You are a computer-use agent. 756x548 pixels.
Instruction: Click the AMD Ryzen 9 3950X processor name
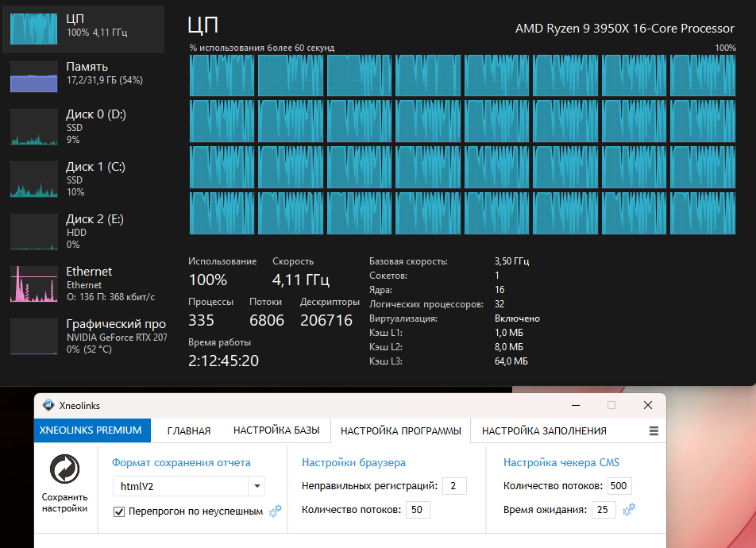pos(625,29)
